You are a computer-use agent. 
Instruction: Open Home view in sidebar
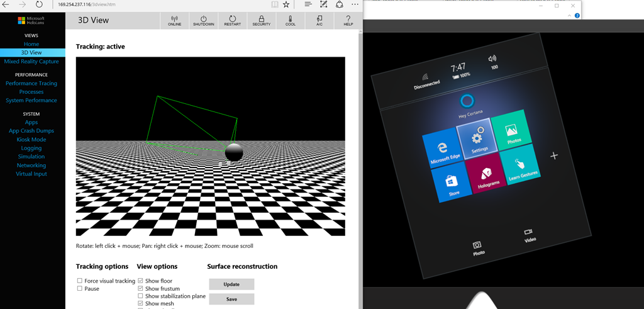click(31, 44)
